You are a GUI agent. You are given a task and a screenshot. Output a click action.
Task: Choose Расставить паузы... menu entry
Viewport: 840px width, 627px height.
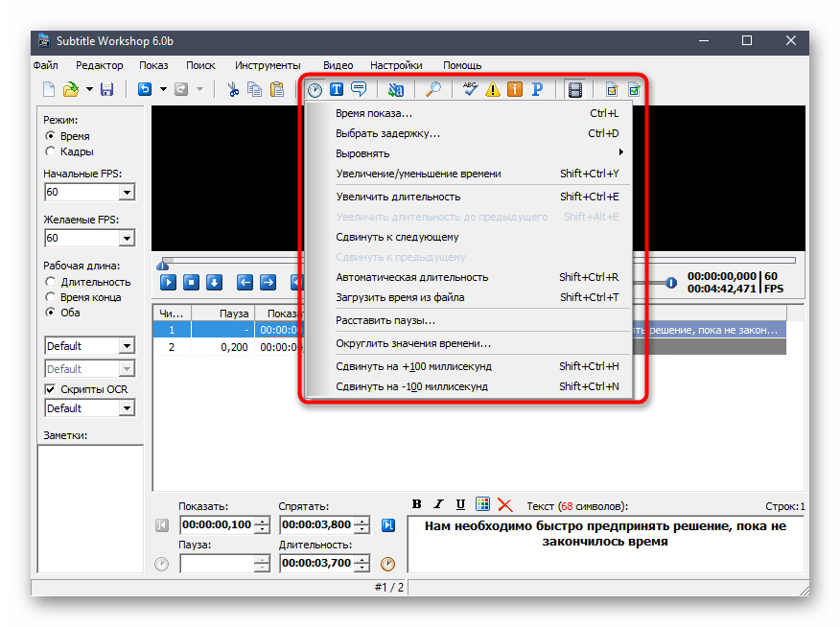468,320
